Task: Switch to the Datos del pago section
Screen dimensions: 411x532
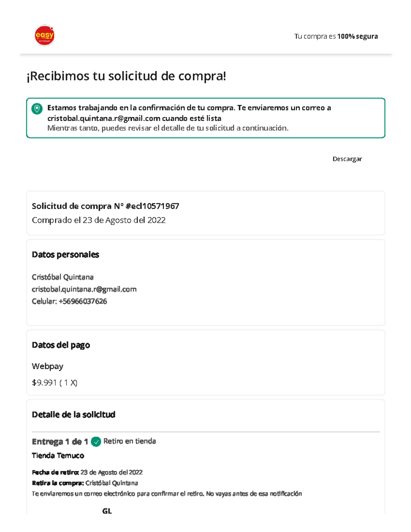Action: (61, 345)
